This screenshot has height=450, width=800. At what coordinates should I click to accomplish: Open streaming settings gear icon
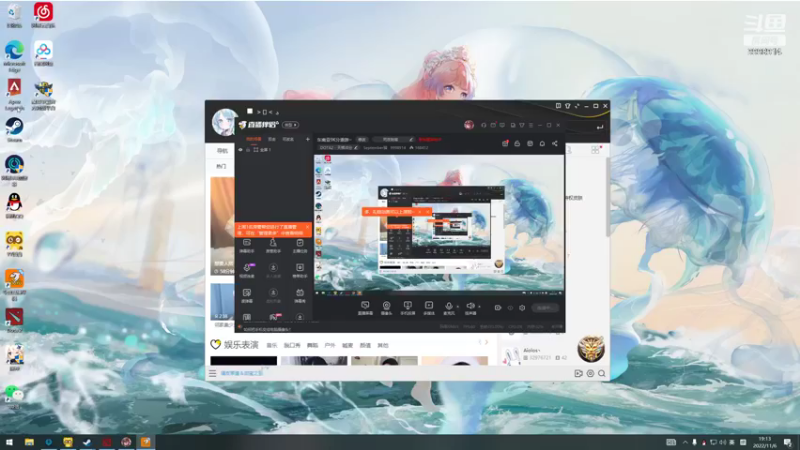coord(522,308)
